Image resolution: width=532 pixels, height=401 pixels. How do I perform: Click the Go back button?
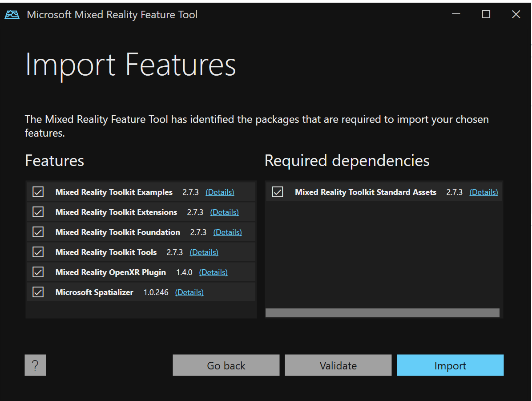pyautogui.click(x=226, y=365)
